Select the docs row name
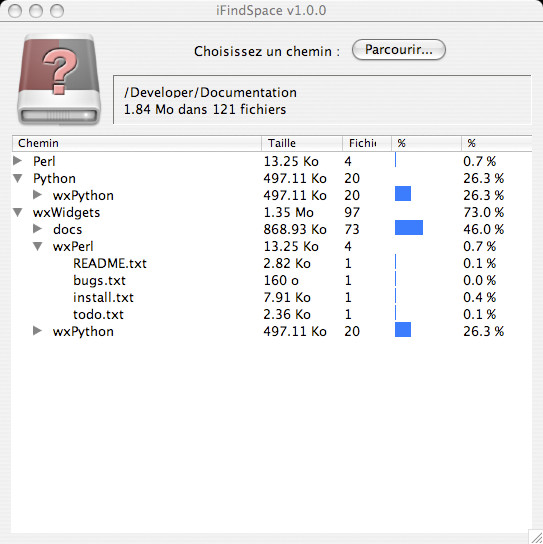 click(x=67, y=229)
